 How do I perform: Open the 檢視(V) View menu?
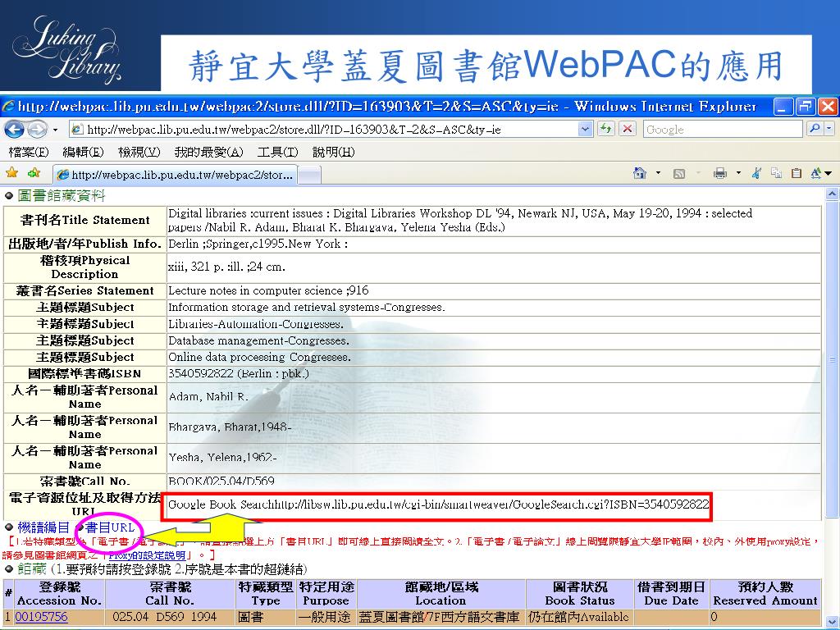(139, 152)
